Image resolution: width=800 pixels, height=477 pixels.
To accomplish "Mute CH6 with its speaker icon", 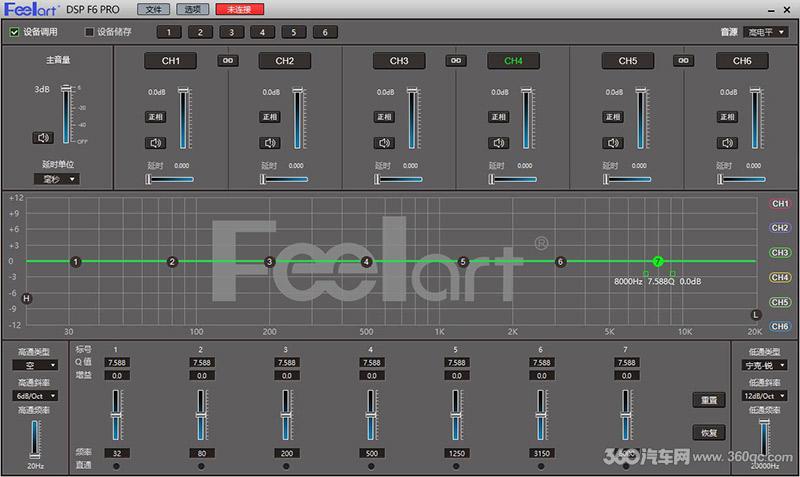I will (x=727, y=143).
